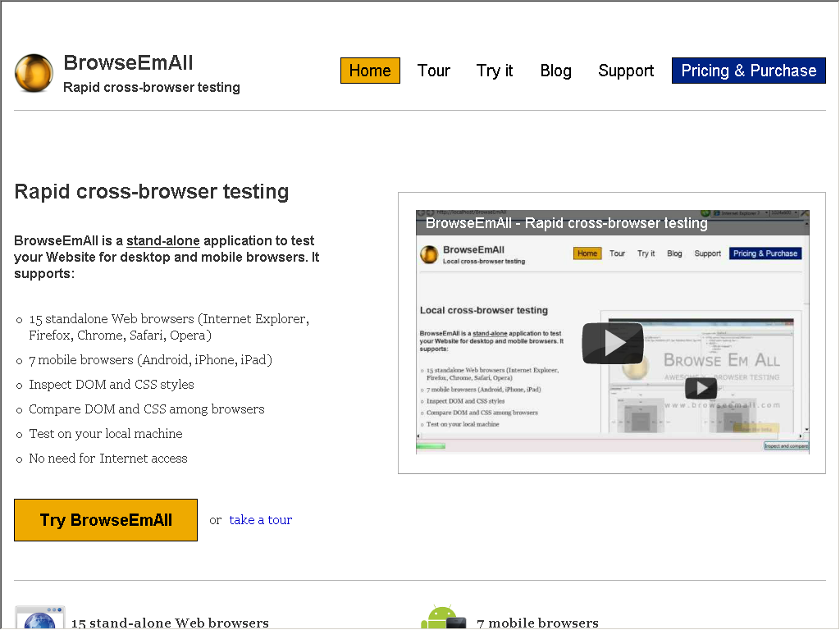Click '7 mobile browsers (Android, iPhone, iPad)' item
Screen dimensions: 840x630
pos(151,360)
